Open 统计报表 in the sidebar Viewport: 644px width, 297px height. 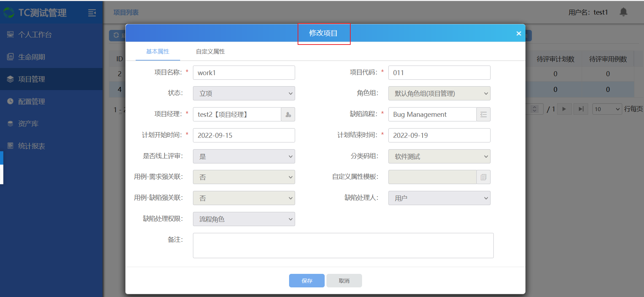click(31, 146)
